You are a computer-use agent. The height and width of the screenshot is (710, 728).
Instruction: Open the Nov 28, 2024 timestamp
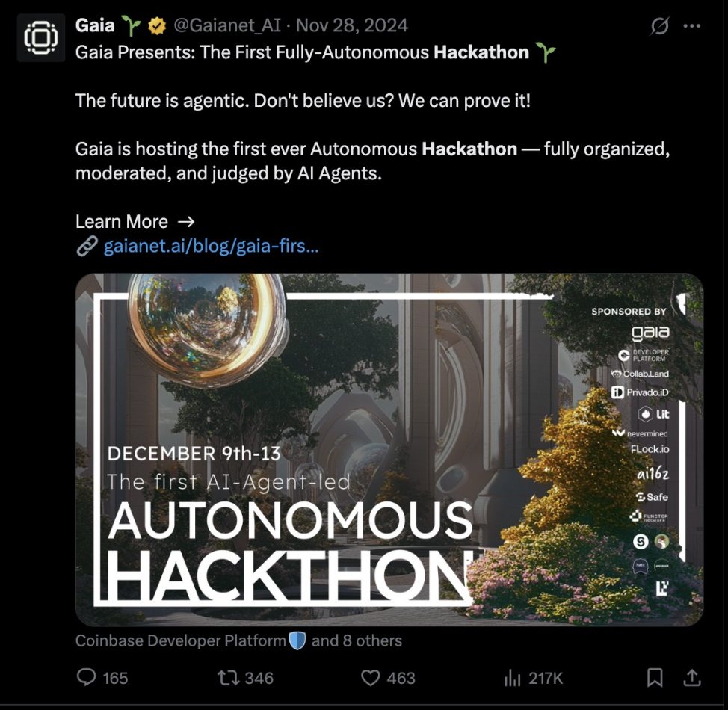click(x=352, y=25)
